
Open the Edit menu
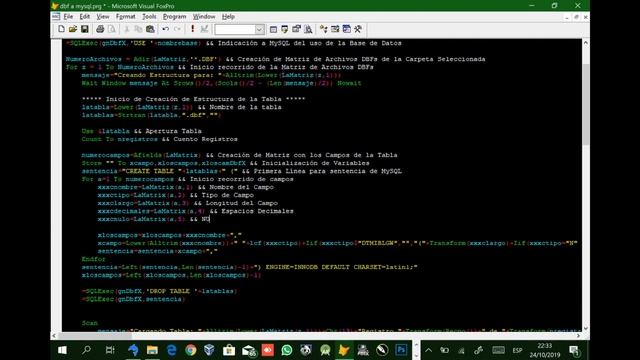84,17
